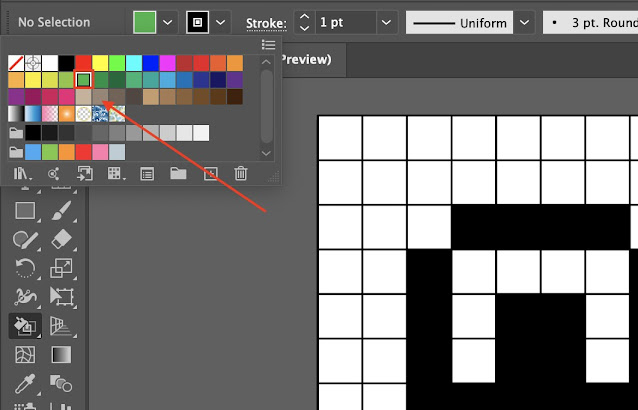Image resolution: width=638 pixels, height=410 pixels.
Task: Select the Blend tool
Action: coord(61,383)
